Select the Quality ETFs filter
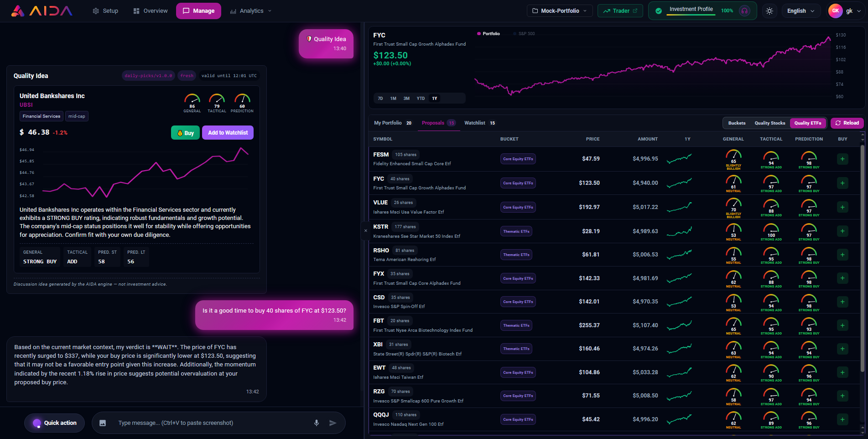Viewport: 868px width, 439px height. coord(808,123)
